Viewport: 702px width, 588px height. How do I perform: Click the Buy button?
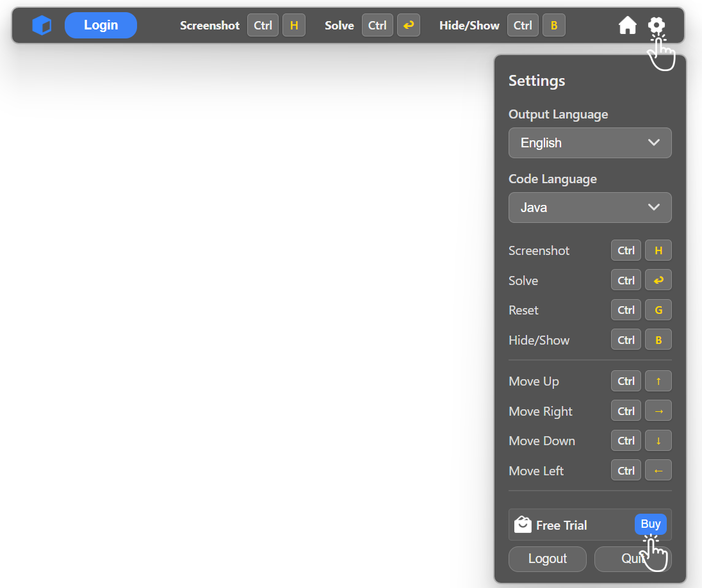coord(650,524)
